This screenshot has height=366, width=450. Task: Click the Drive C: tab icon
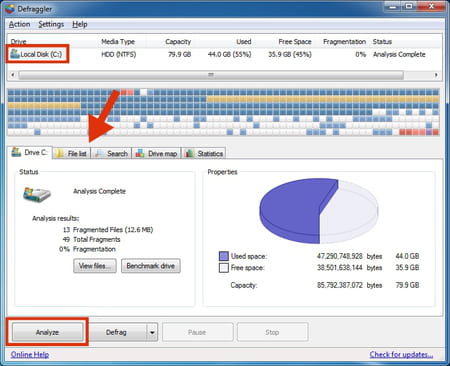16,152
